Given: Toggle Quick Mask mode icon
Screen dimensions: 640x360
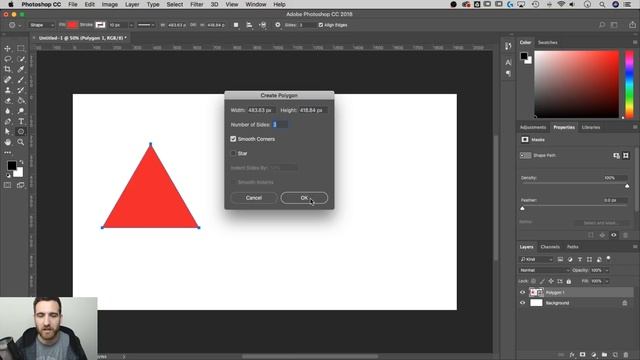Looking at the screenshot, I should [7, 185].
